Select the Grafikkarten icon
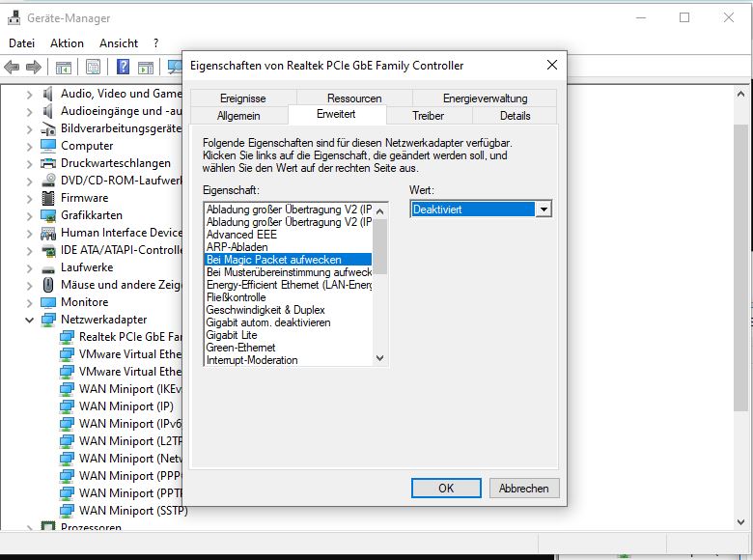 click(48, 215)
